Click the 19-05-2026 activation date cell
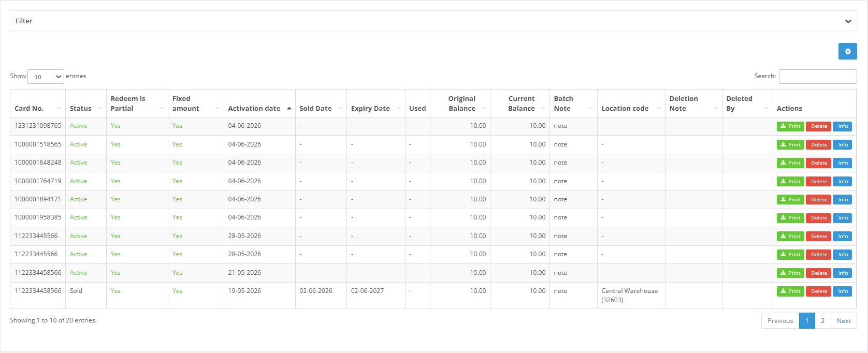Screen dimensions: 868x353 tap(259, 295)
